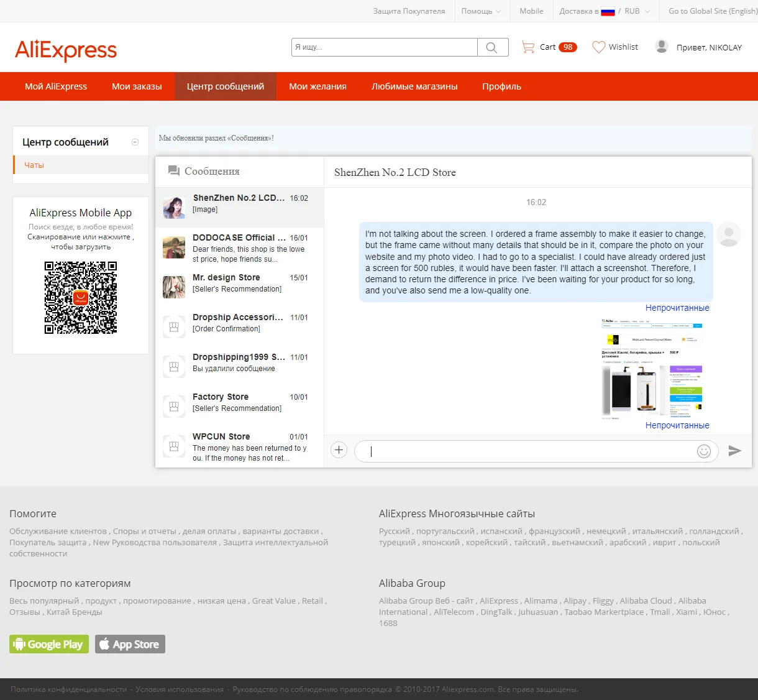Click Go to Global Site (English)
The height and width of the screenshot is (700, 758).
(x=713, y=11)
